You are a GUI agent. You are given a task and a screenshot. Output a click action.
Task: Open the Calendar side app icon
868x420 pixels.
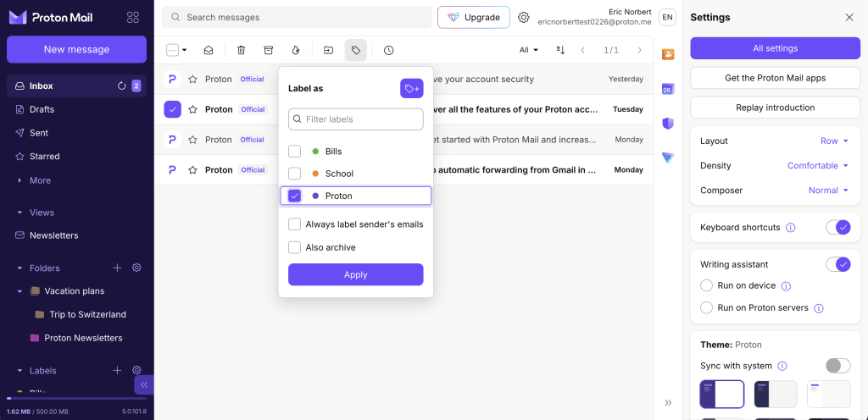pyautogui.click(x=668, y=88)
